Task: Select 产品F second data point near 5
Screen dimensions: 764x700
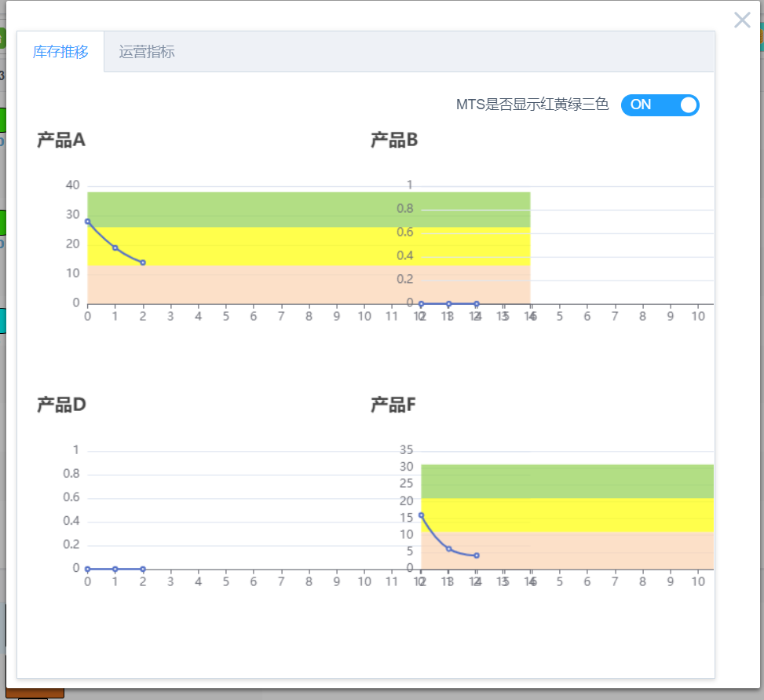Action: (449, 549)
